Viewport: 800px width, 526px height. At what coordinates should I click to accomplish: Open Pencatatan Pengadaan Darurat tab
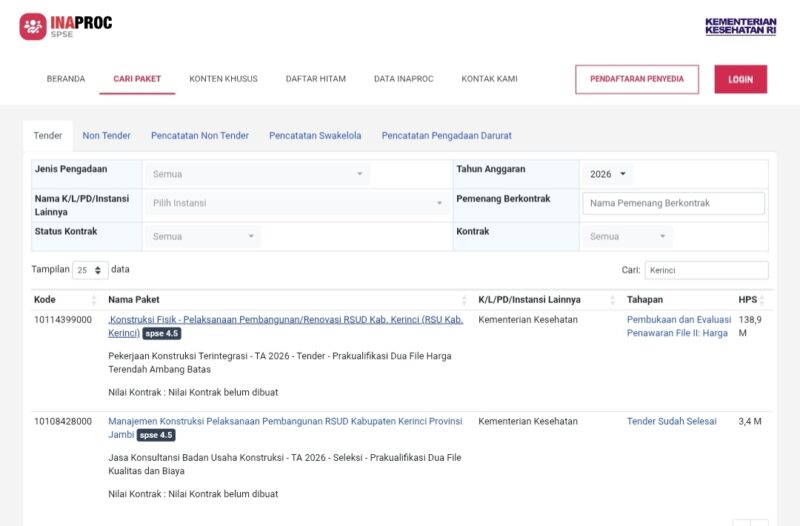click(x=446, y=136)
